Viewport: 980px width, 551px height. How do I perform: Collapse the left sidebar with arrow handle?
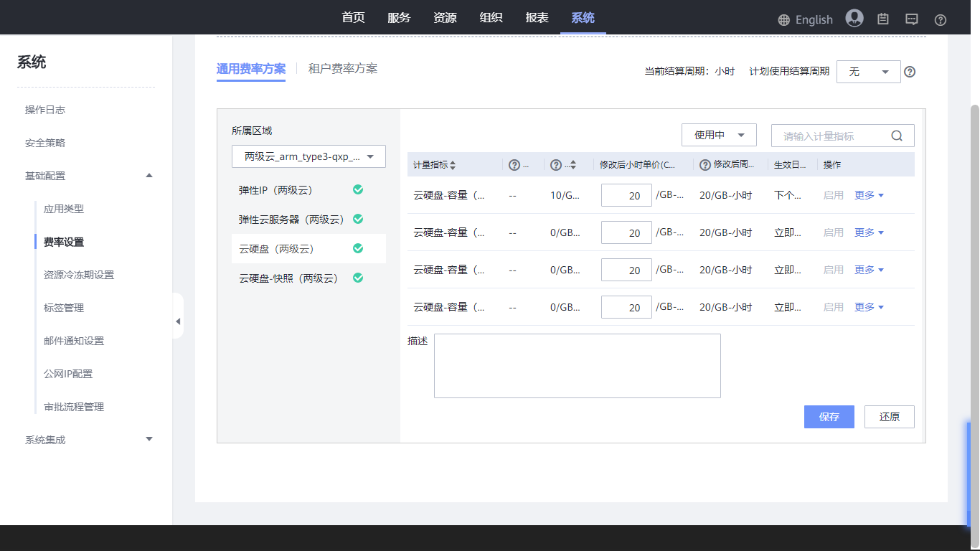pyautogui.click(x=178, y=321)
